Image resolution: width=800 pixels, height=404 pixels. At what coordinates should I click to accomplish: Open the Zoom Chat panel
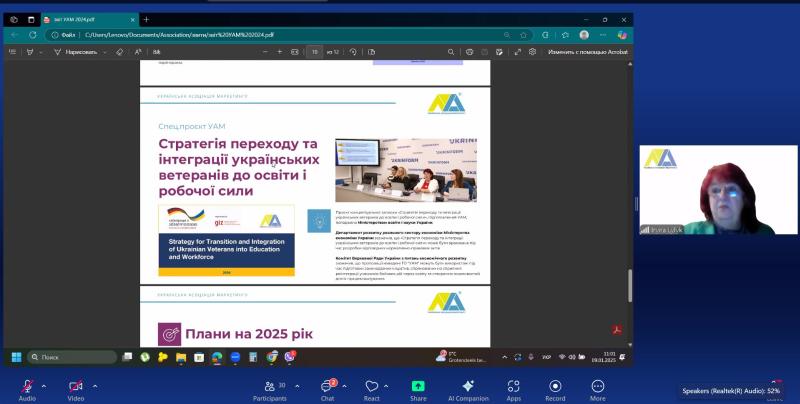pos(327,386)
